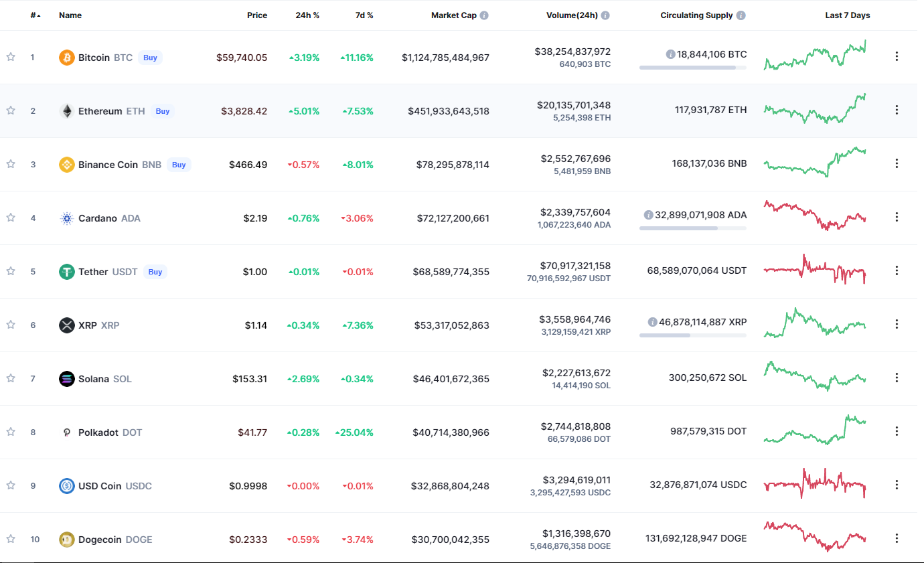Click the Buy button next to Binance Coin
Image resolution: width=924 pixels, height=563 pixels.
[179, 165]
